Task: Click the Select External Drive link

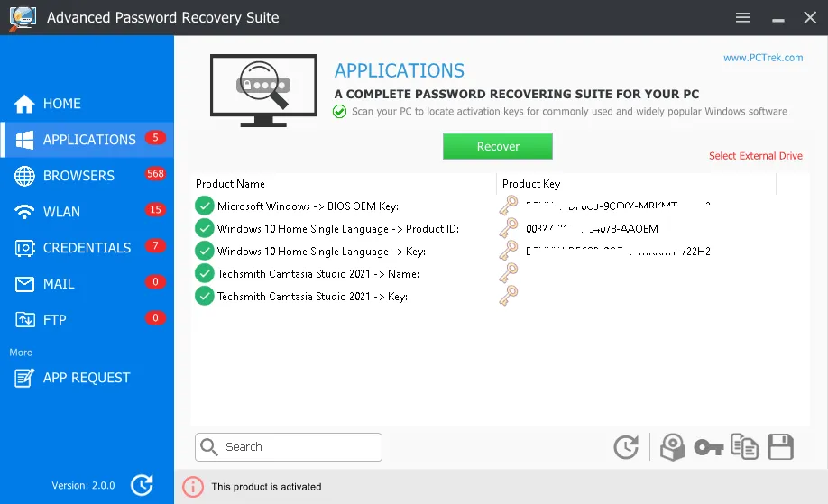Action: pyautogui.click(x=755, y=156)
